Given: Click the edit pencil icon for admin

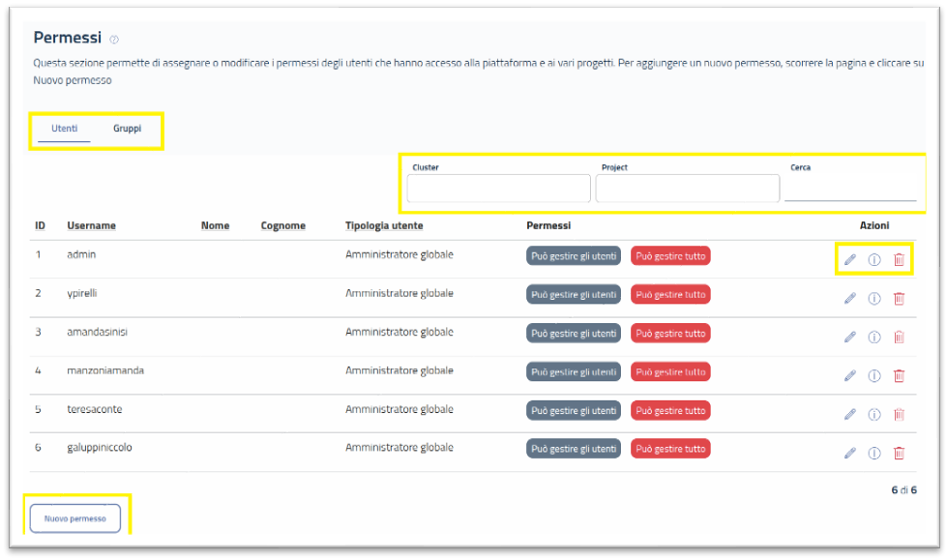Looking at the screenshot, I should tap(850, 259).
